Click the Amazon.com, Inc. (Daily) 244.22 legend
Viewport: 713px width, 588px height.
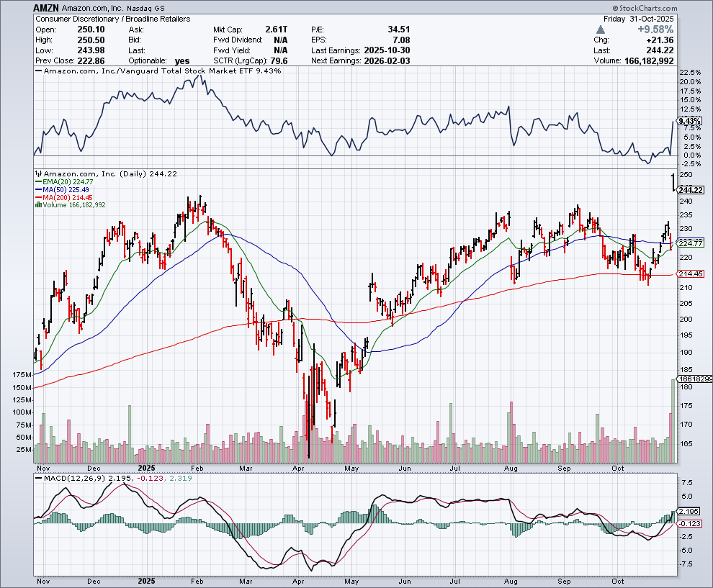107,173
